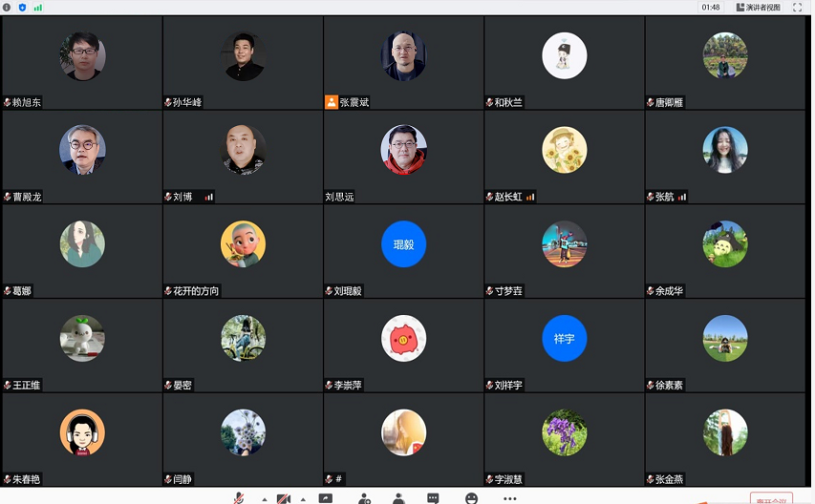The width and height of the screenshot is (815, 504).
Task: Open the 演讲者视图 view switcher
Action: click(759, 8)
